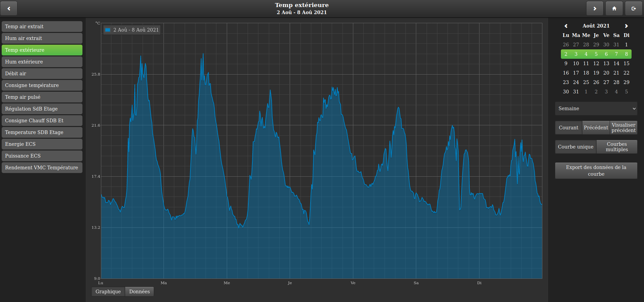Show Puissance ECS curve
This screenshot has height=302, width=644.
pos(42,156)
